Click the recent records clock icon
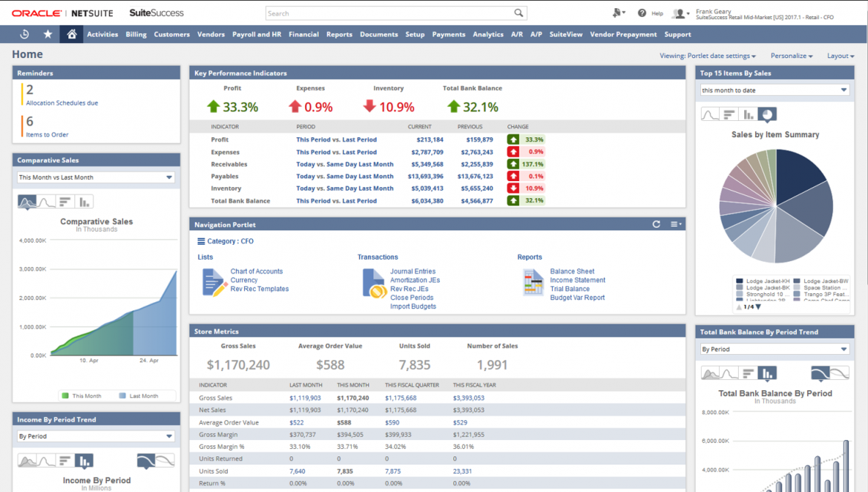 click(x=23, y=33)
